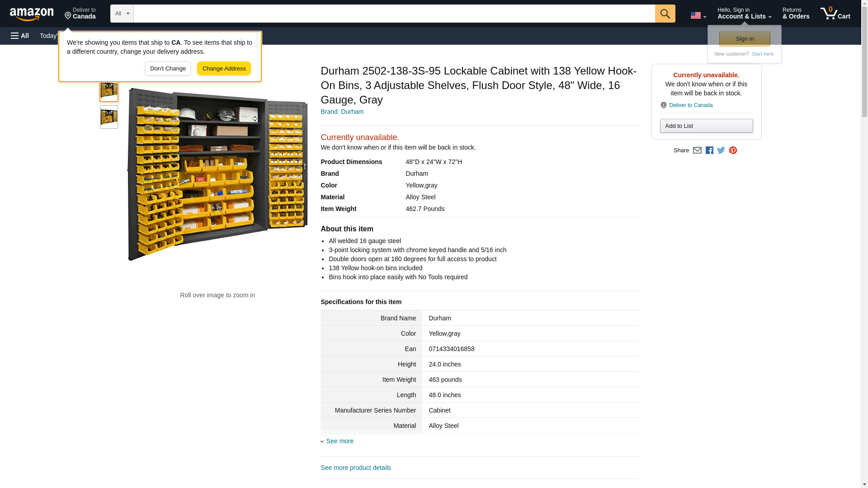Click in the search input field

click(393, 14)
